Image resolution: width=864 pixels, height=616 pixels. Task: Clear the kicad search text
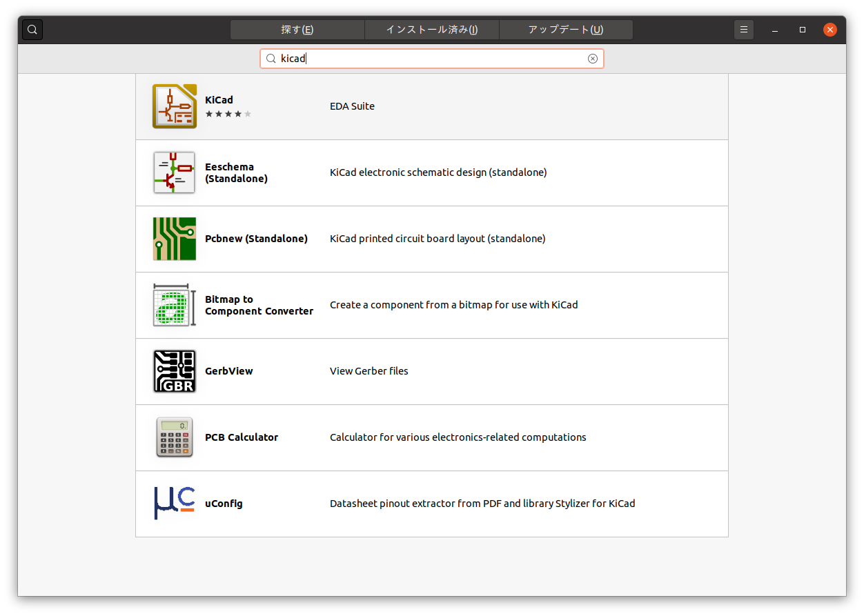click(592, 59)
